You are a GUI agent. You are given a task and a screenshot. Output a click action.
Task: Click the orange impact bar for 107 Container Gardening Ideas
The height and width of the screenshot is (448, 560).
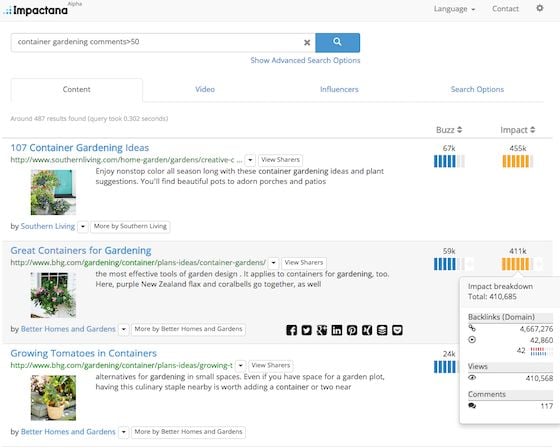point(518,161)
